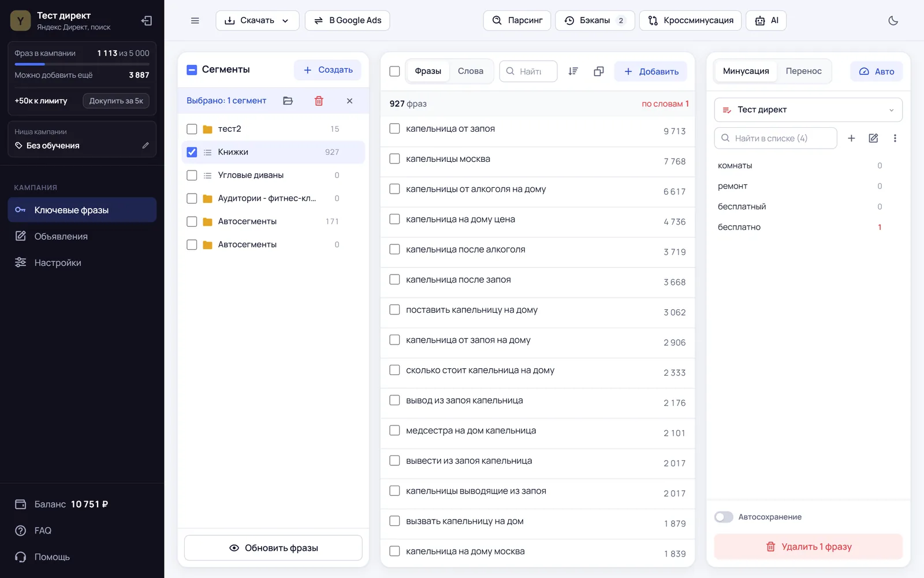The width and height of the screenshot is (924, 578).
Task: Click the Найти в списке search field
Action: tap(776, 138)
